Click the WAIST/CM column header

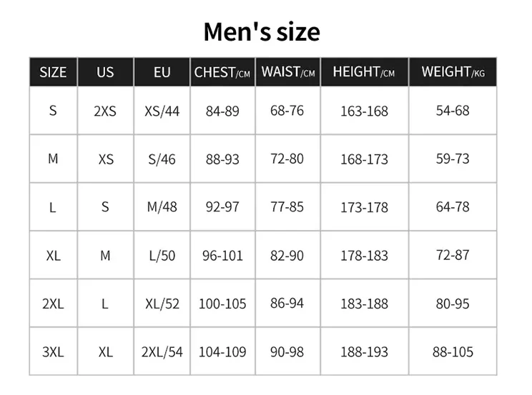[288, 72]
